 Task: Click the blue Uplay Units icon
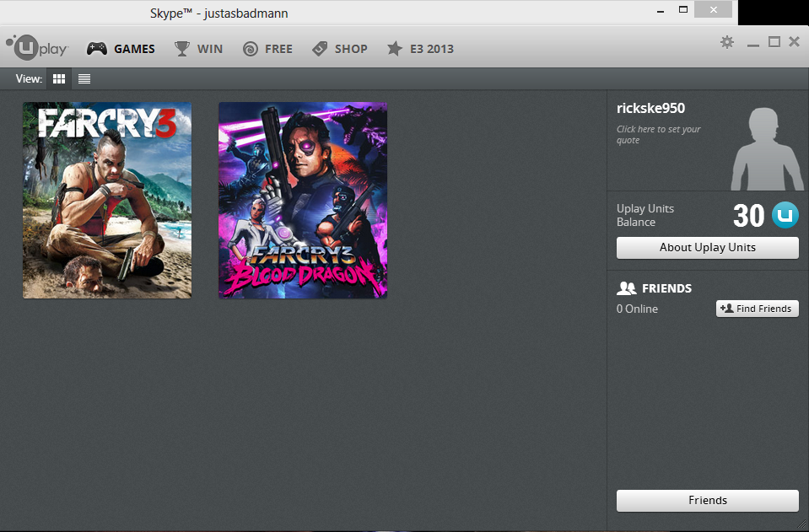coord(785,215)
